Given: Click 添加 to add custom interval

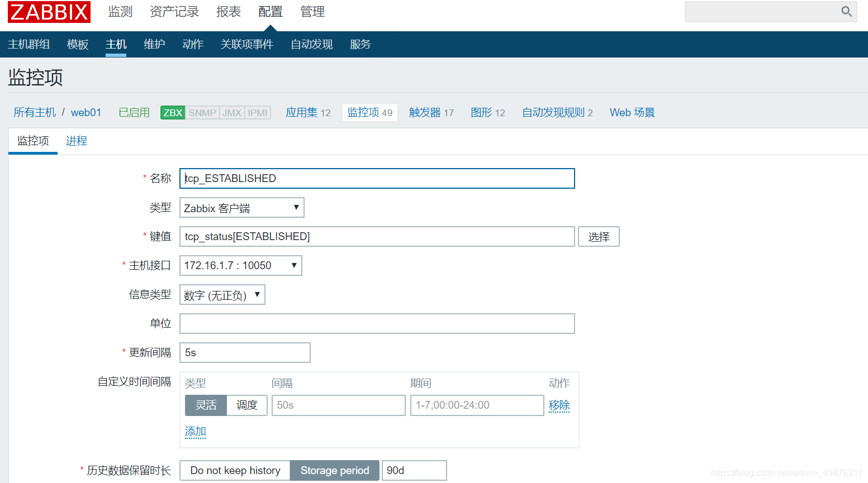Looking at the screenshot, I should tap(196, 432).
